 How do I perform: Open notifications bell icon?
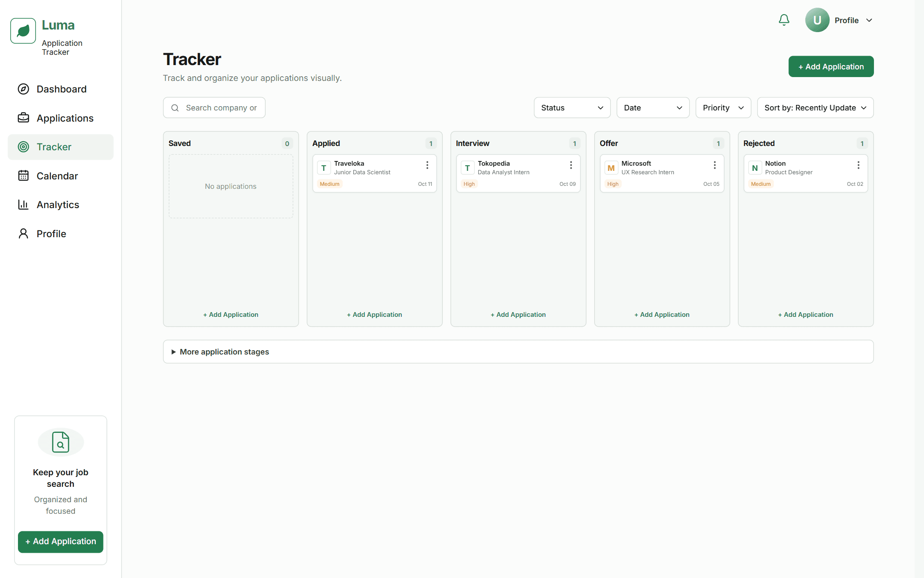click(x=784, y=20)
